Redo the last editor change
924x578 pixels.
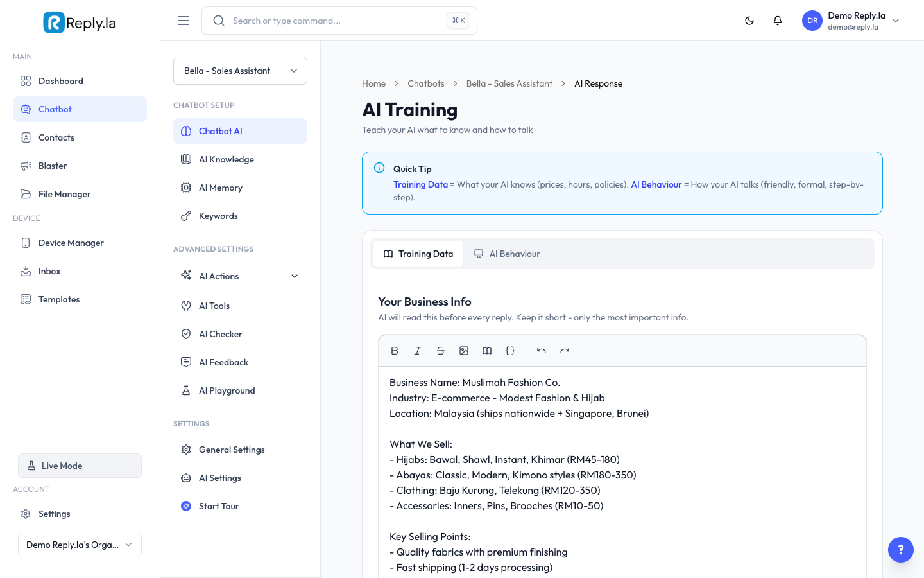565,351
